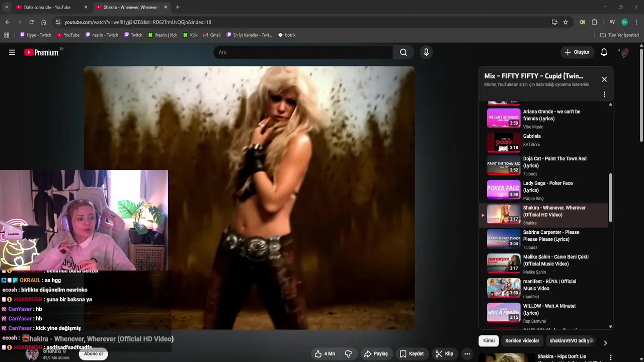This screenshot has width=644, height=362.
Task: Click the URL address bar
Action: tap(302, 22)
